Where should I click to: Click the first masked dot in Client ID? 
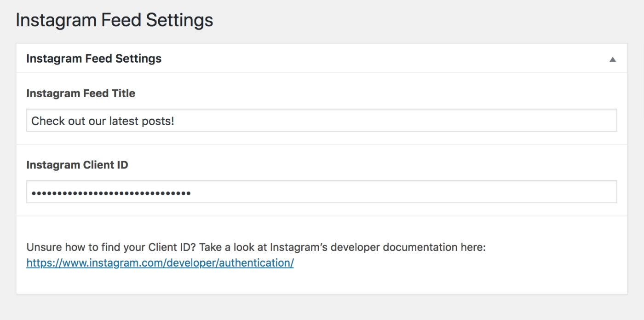34,193
